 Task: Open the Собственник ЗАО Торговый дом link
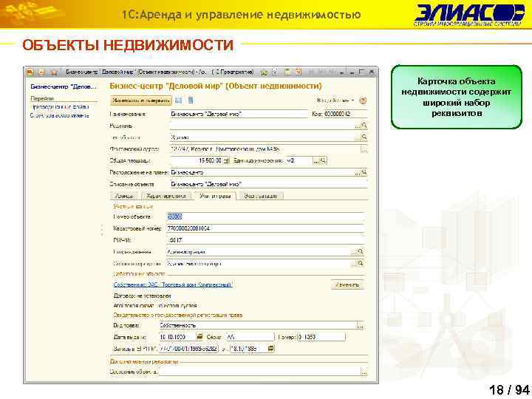point(173,285)
